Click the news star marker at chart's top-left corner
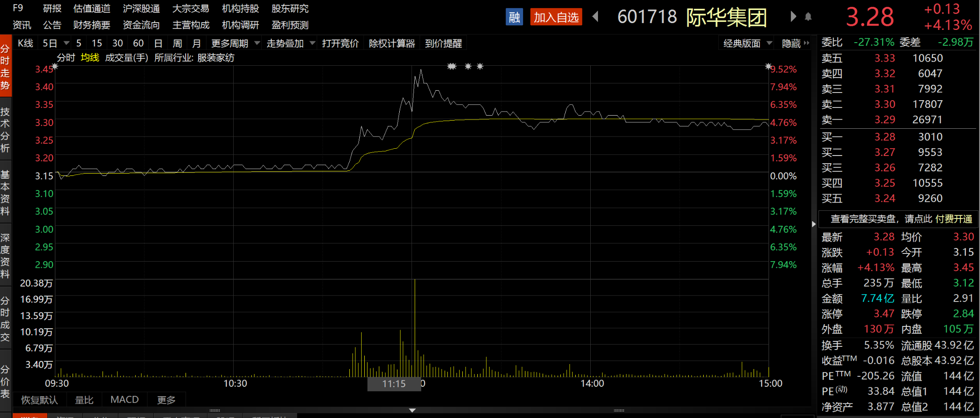This screenshot has width=980, height=418. click(55, 67)
